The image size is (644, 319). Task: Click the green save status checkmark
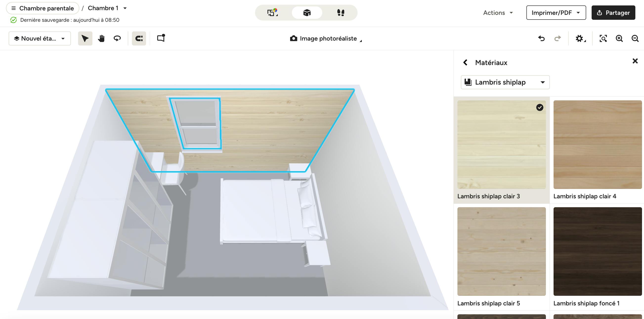pyautogui.click(x=14, y=20)
